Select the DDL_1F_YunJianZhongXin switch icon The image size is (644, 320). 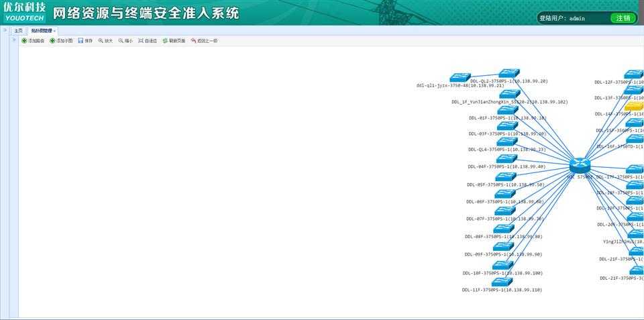coord(510,94)
